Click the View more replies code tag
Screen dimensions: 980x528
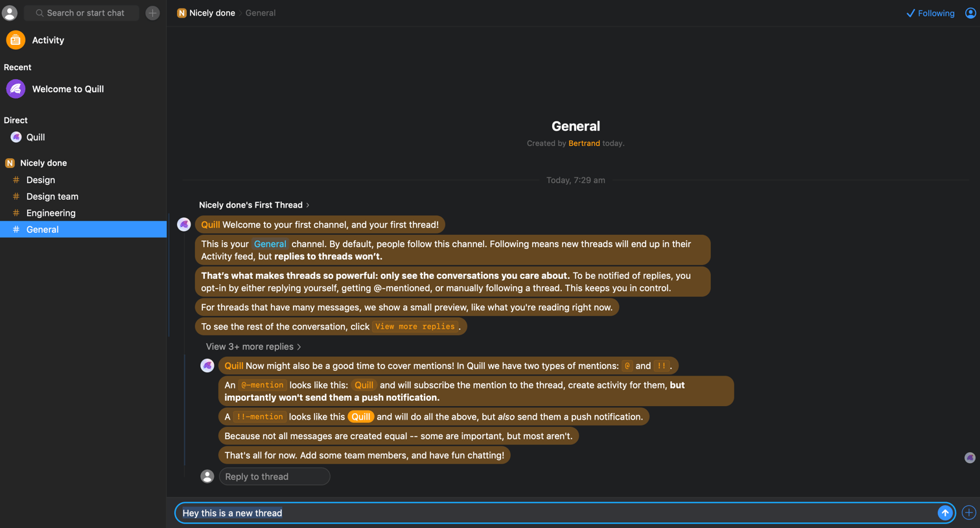[x=415, y=326]
